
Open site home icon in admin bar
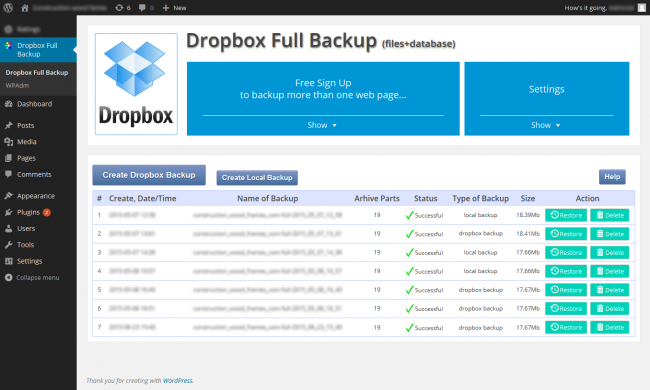click(25, 8)
